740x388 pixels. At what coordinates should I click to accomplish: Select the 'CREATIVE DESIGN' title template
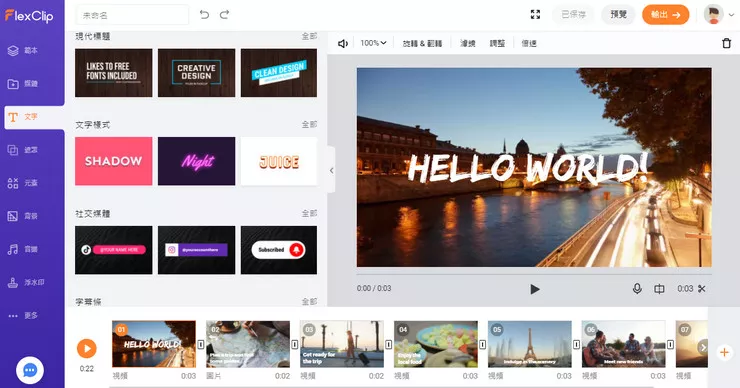tap(196, 73)
